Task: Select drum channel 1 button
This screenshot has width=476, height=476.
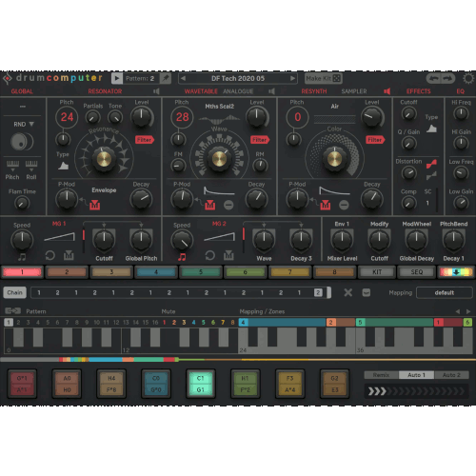Action: 22,272
